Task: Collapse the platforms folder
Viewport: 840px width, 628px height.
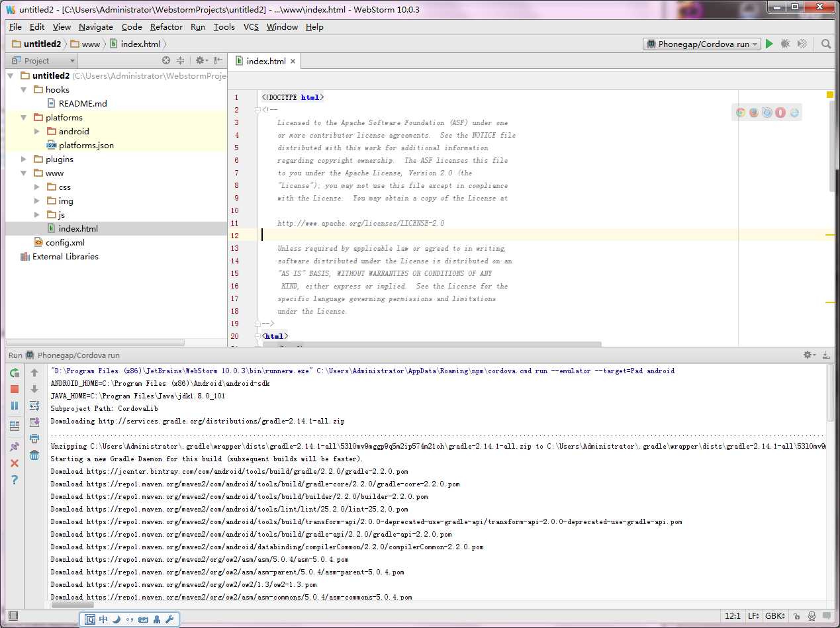Action: click(24, 118)
